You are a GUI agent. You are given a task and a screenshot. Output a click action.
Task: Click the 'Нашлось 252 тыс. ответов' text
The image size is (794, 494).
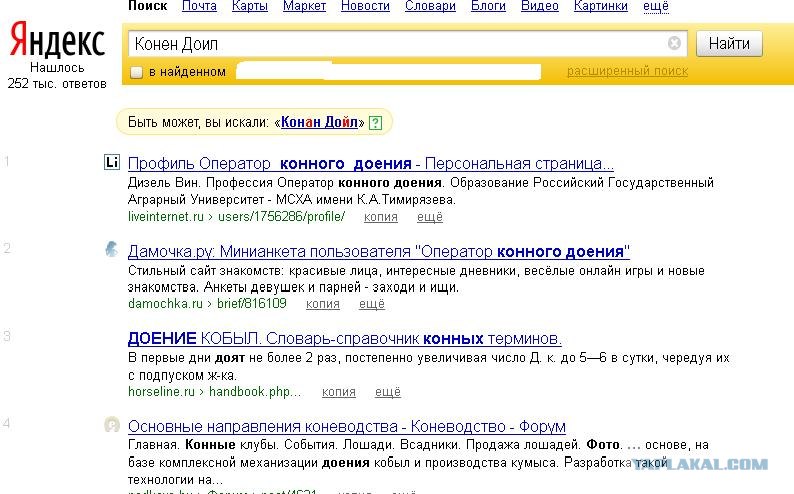tap(57, 75)
